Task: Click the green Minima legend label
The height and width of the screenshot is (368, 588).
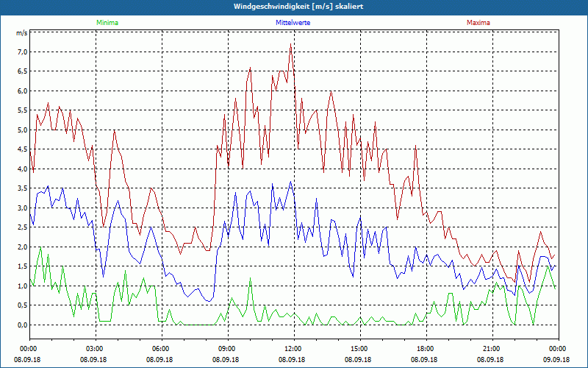Action: 107,23
